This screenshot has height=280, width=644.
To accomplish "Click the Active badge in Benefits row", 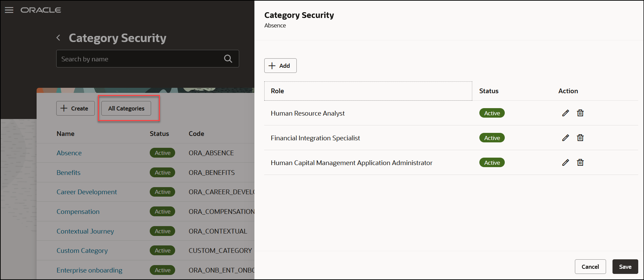I will 162,173.
